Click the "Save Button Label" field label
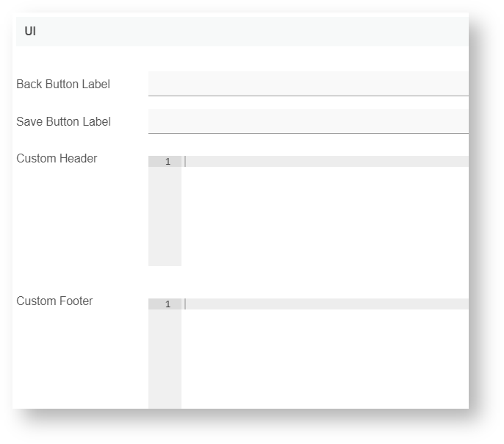This screenshot has width=504, height=444. [63, 122]
